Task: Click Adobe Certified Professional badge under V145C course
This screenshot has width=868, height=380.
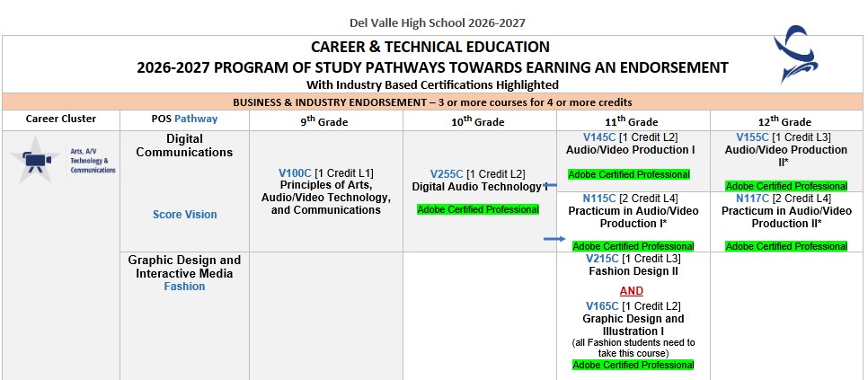Action: [629, 175]
